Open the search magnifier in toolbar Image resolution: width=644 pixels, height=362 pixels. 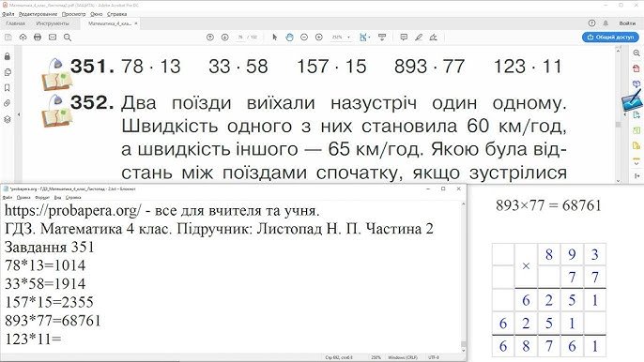pos(68,38)
